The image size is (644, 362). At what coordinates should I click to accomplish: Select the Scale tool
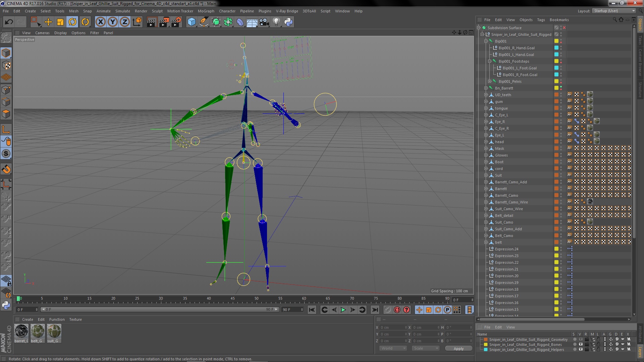point(60,22)
